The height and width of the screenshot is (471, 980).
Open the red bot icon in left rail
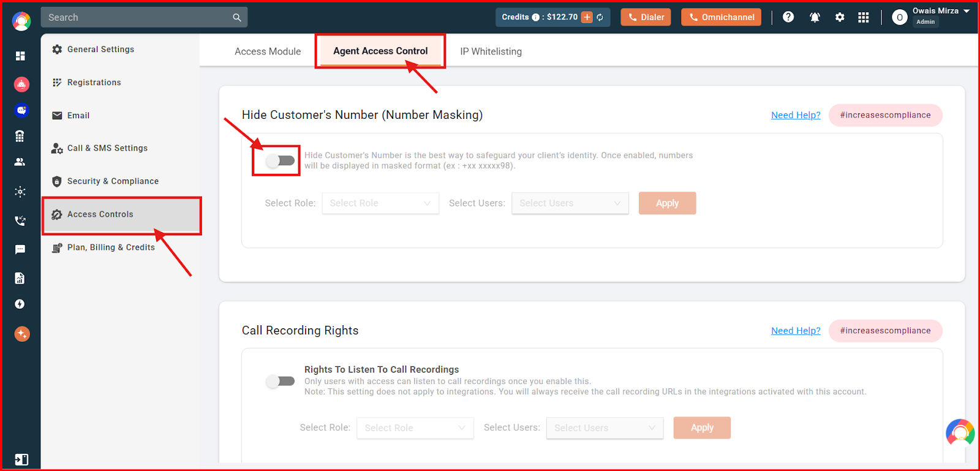pos(21,84)
